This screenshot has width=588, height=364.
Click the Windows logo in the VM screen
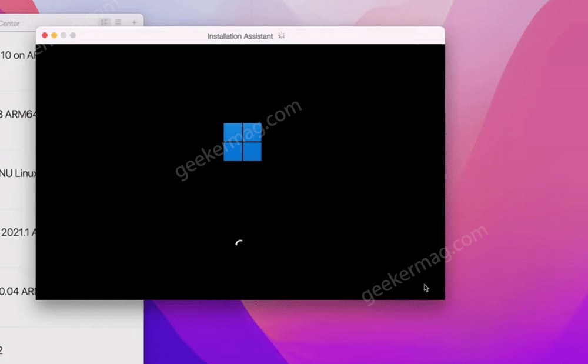click(243, 142)
